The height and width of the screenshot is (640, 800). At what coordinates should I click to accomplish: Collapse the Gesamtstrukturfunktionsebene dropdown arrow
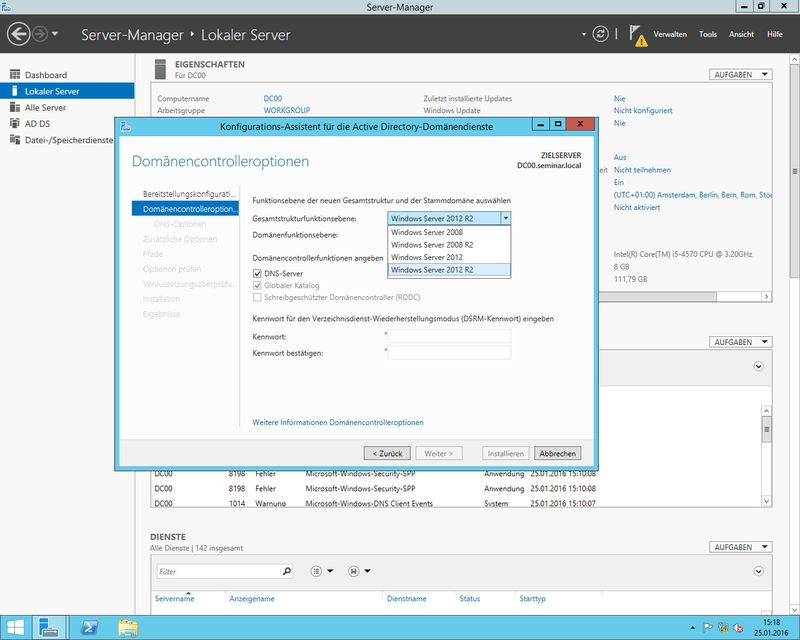[506, 218]
